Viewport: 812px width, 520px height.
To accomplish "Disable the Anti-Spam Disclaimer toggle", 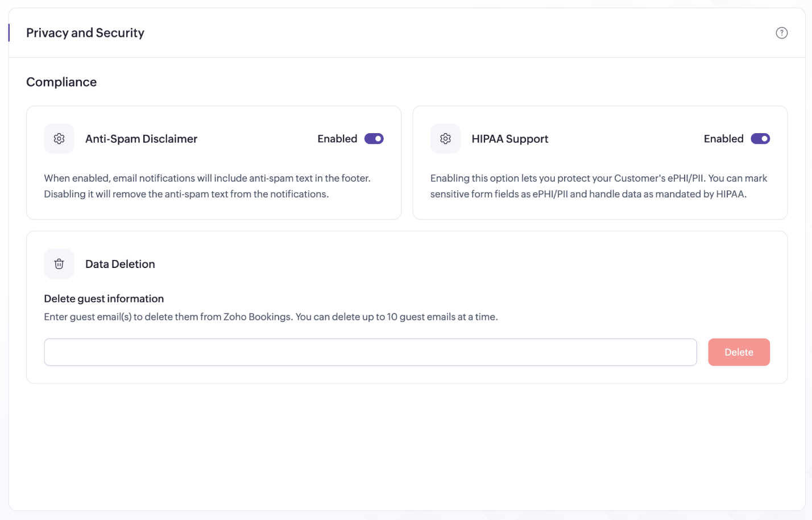I will (x=374, y=139).
